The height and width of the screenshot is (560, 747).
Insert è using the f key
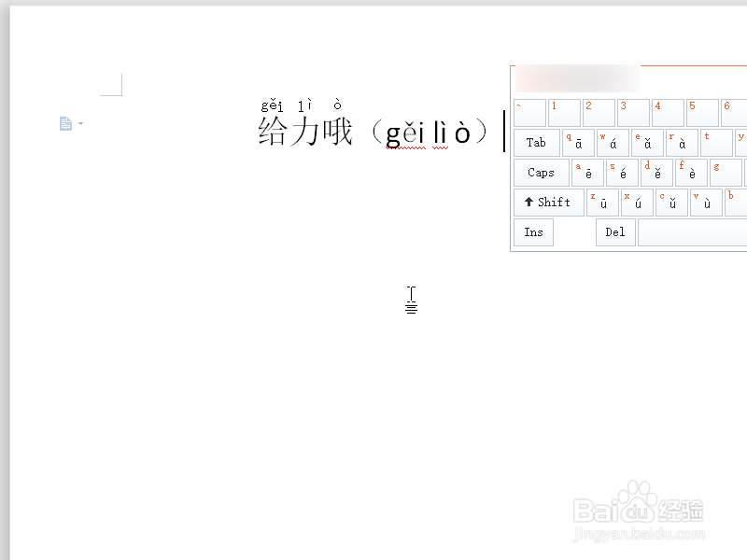[691, 173]
